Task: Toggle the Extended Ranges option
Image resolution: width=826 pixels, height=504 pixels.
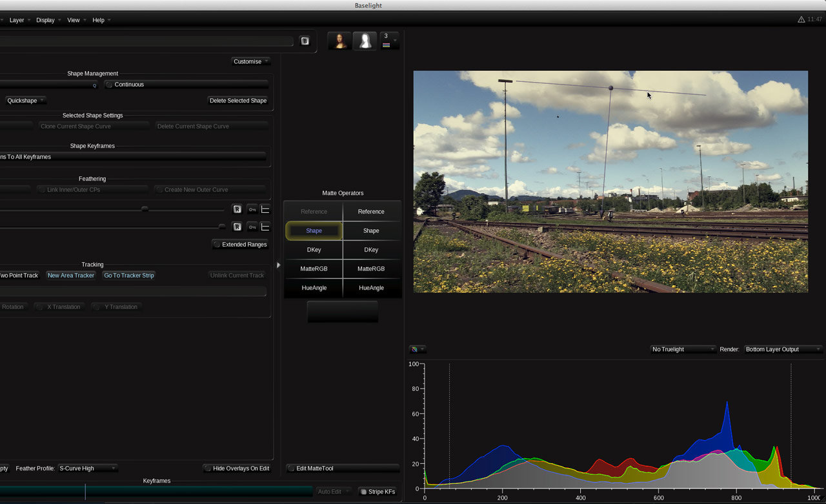Action: pyautogui.click(x=240, y=245)
